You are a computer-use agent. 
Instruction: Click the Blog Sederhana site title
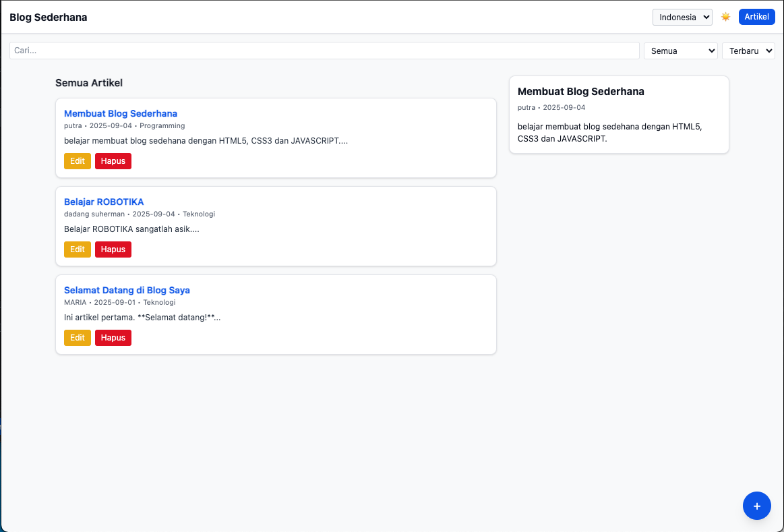48,17
